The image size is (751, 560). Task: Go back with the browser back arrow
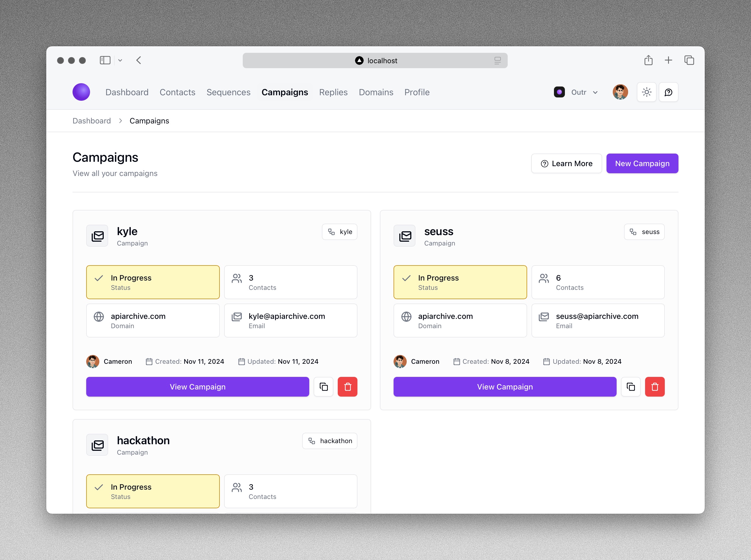[x=138, y=60]
